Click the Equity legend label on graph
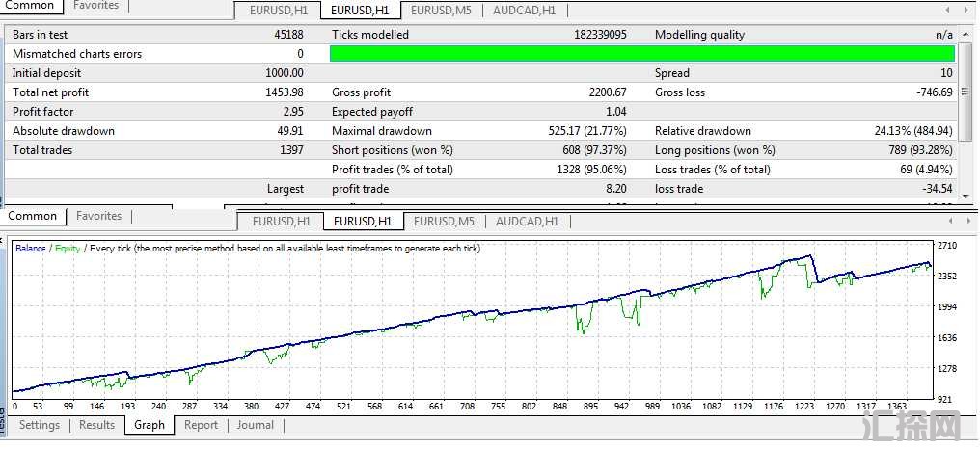The height and width of the screenshot is (449, 980). pyautogui.click(x=68, y=249)
